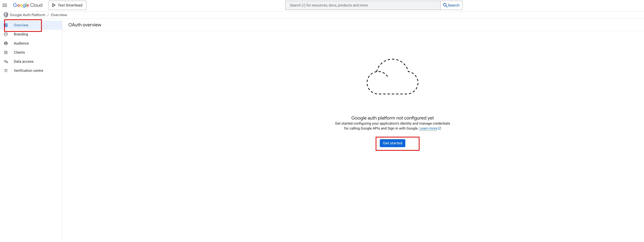Click the Data access settings-list icon
This screenshot has height=242, width=644.
click(6, 62)
